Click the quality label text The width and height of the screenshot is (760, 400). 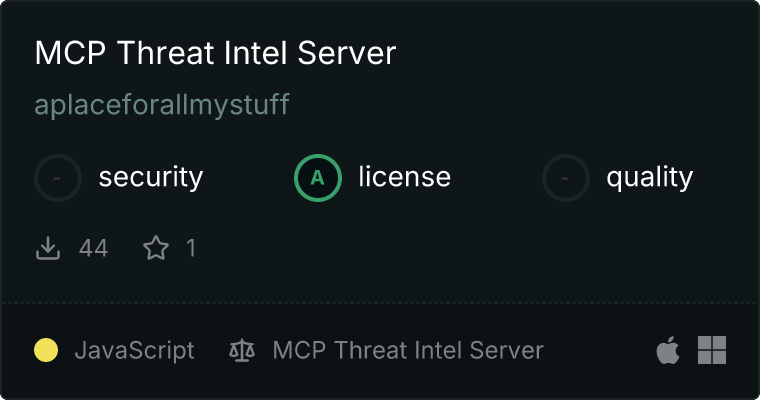649,178
